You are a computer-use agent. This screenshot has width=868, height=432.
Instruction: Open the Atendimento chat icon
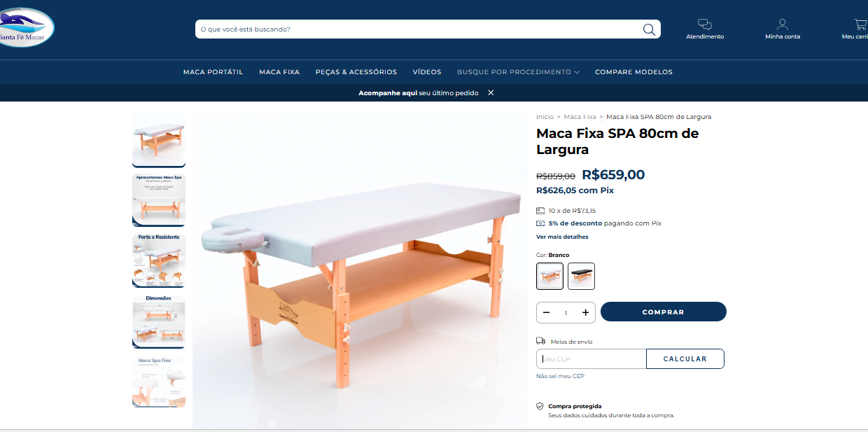tap(705, 25)
